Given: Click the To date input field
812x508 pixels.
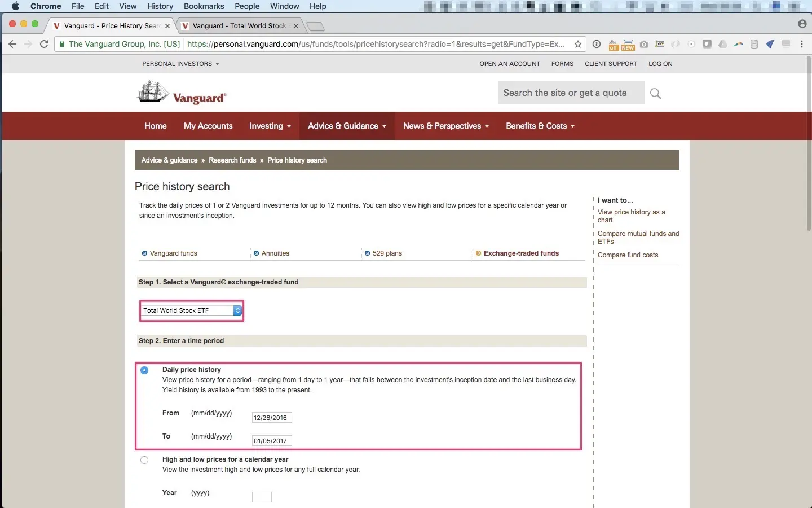Looking at the screenshot, I should click(x=272, y=441).
